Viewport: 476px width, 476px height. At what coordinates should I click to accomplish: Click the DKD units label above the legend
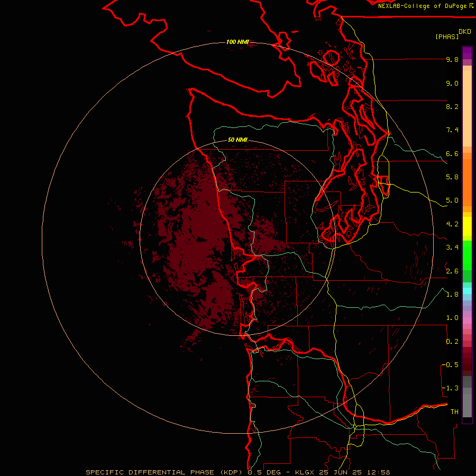[x=464, y=32]
